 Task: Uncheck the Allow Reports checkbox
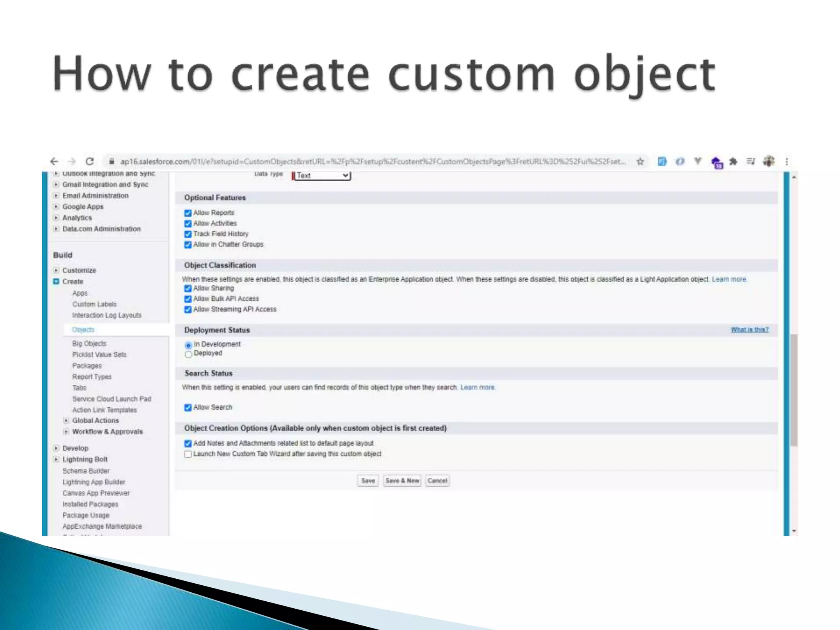pyautogui.click(x=188, y=213)
